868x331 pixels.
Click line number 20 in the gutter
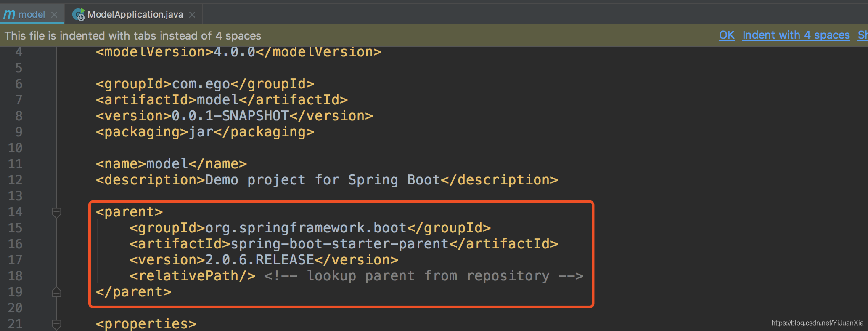point(15,308)
